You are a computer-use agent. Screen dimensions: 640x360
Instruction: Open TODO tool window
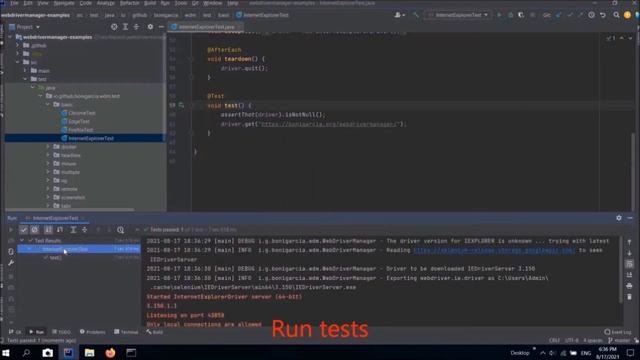click(x=62, y=332)
